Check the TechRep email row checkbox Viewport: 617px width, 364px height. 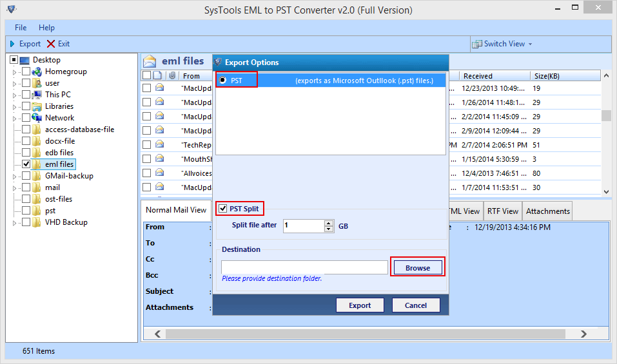point(147,145)
